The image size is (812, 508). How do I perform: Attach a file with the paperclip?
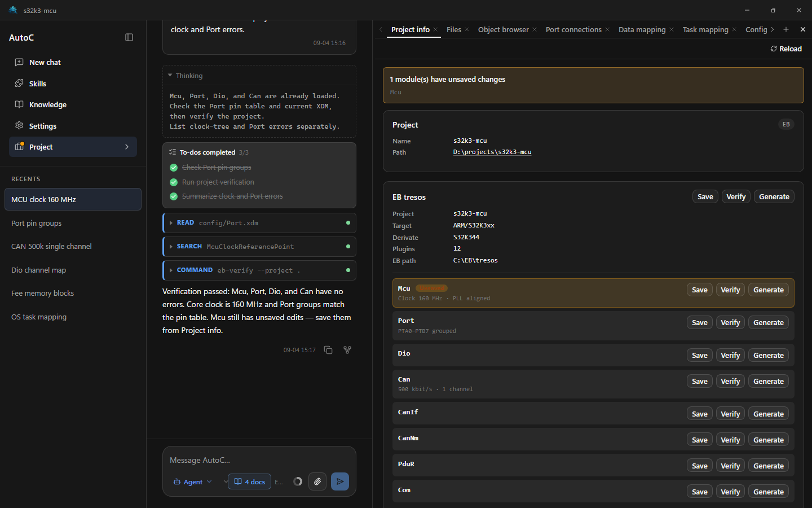point(317,481)
